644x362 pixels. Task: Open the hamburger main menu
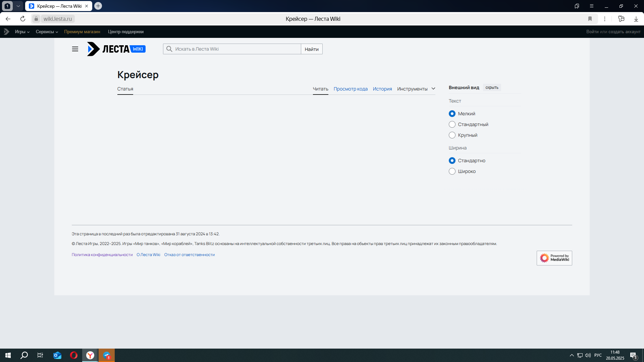[75, 49]
